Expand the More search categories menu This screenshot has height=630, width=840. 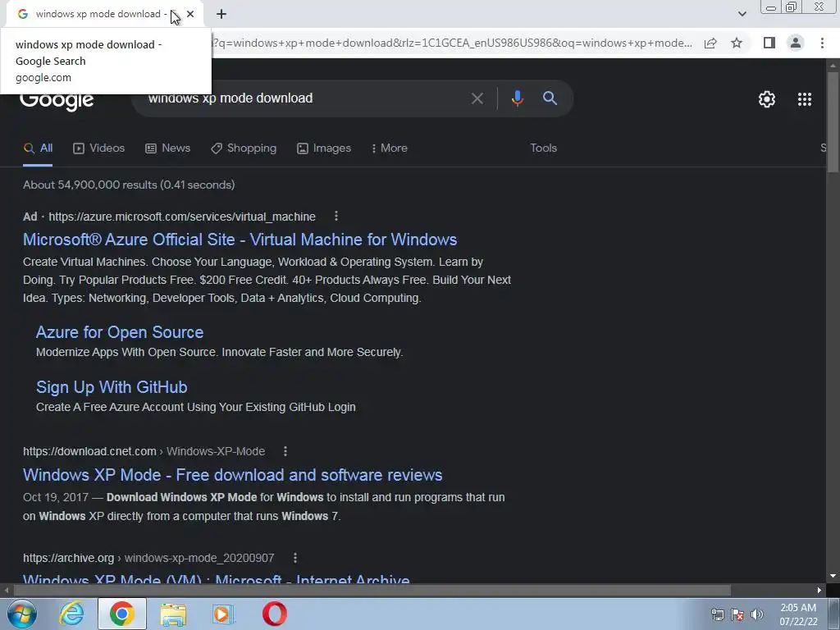coord(390,148)
